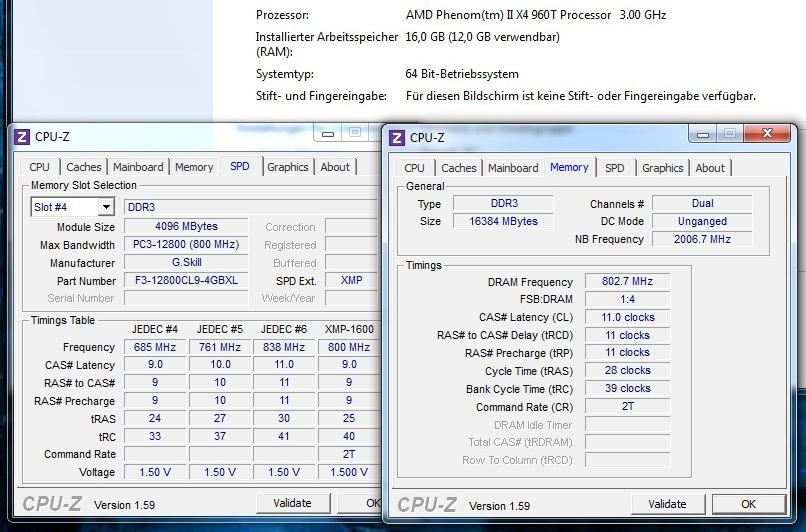Click XMP-1600 voltage 1.500 V

349,472
